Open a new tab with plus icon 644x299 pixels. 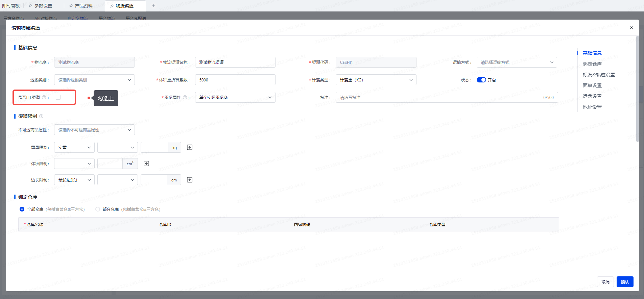(x=153, y=6)
